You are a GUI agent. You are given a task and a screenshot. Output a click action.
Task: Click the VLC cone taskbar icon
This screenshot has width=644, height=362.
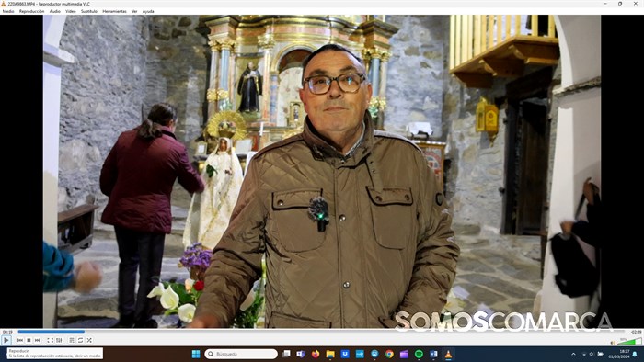pyautogui.click(x=449, y=354)
